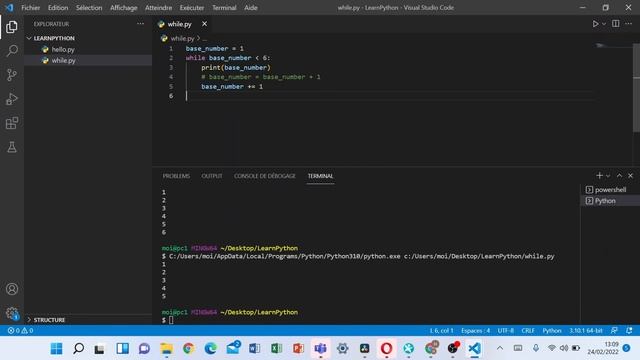Image resolution: width=640 pixels, height=360 pixels.
Task: Open the notifications bell icon
Action: (x=629, y=331)
